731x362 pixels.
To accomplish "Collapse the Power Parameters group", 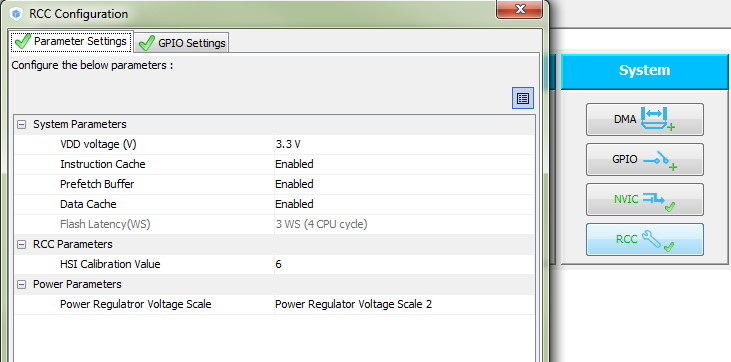I will (x=21, y=285).
